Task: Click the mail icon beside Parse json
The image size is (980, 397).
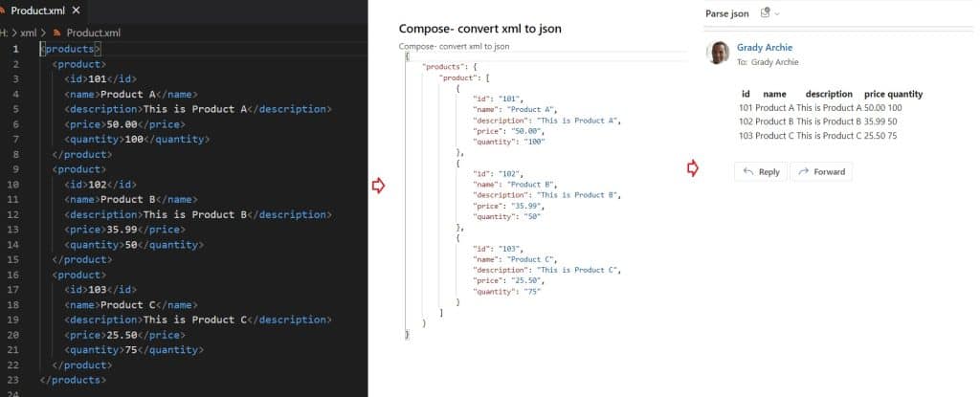Action: (x=765, y=12)
